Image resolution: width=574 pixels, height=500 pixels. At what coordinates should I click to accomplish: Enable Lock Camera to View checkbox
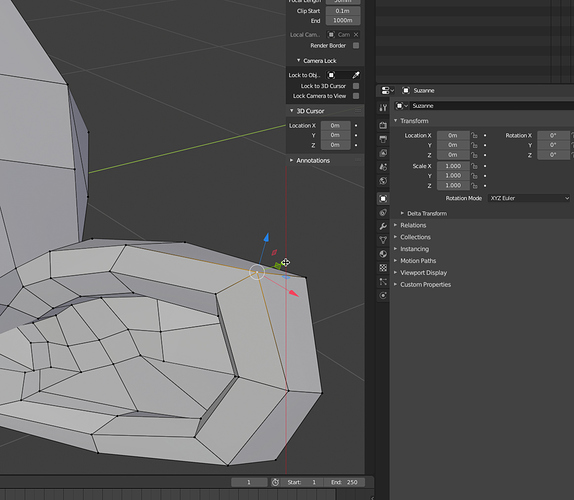356,96
